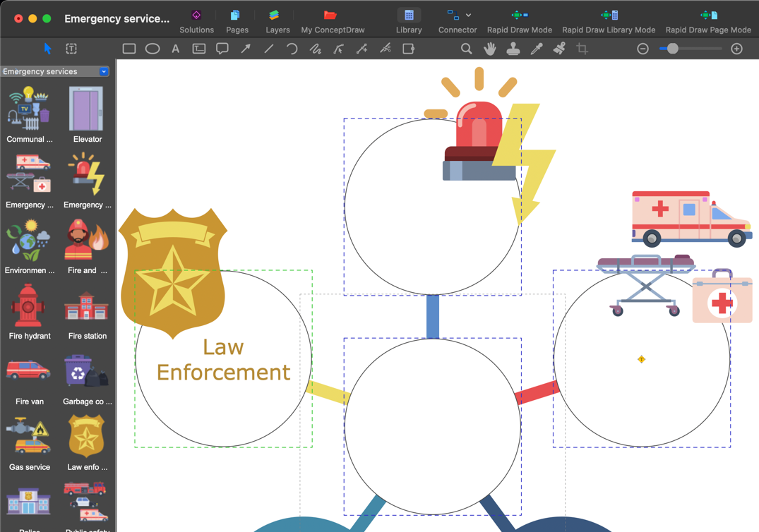Choose the Ellipse shape tool
This screenshot has height=532, width=759.
click(x=153, y=49)
